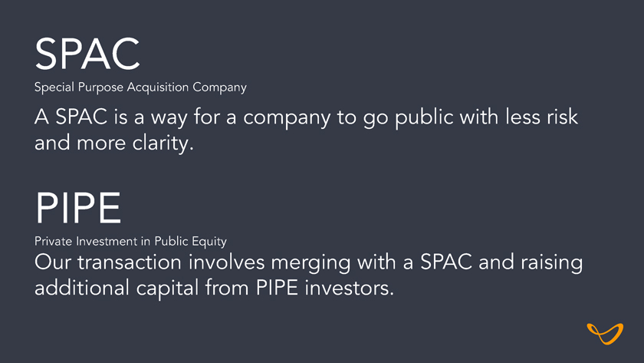Image resolution: width=644 pixels, height=363 pixels.
Task: Click the word "Equity" in the PIPE subtitle
Action: [x=208, y=242]
